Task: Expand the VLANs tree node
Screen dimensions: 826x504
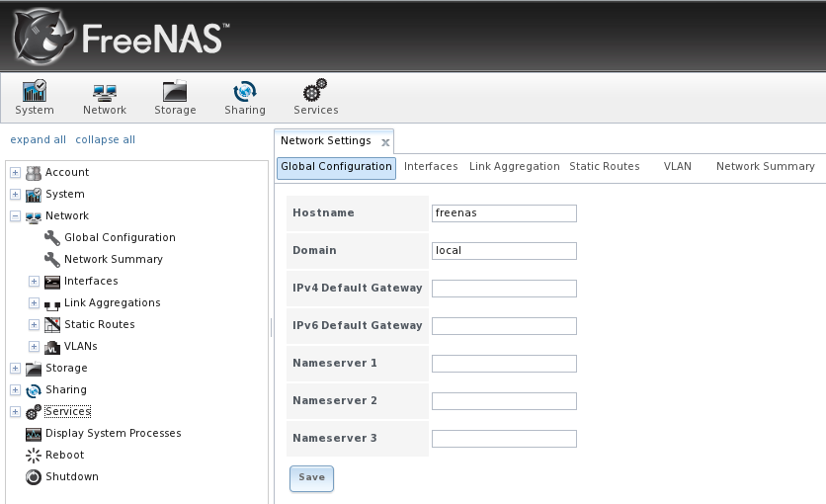Action: [x=34, y=347]
